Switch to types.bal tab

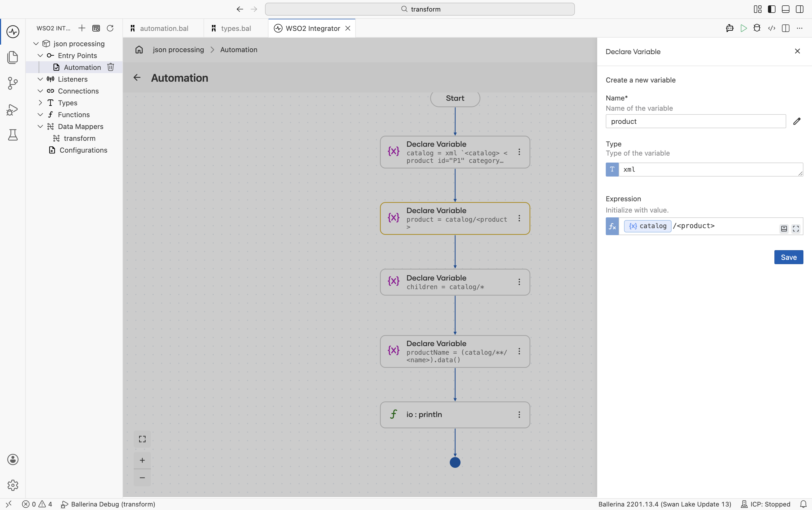pyautogui.click(x=236, y=28)
